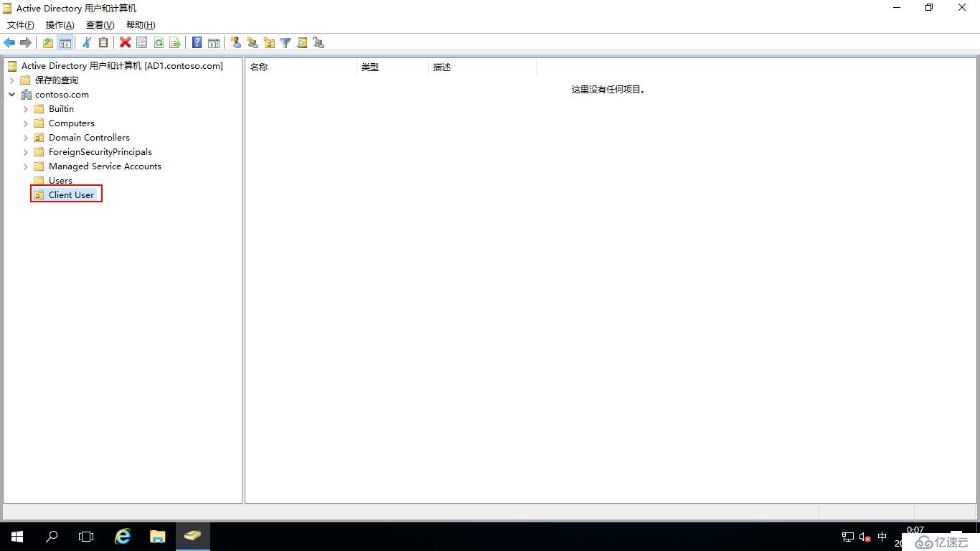Create a new user with the single-person icon
Image resolution: width=980 pixels, height=551 pixels.
point(235,43)
